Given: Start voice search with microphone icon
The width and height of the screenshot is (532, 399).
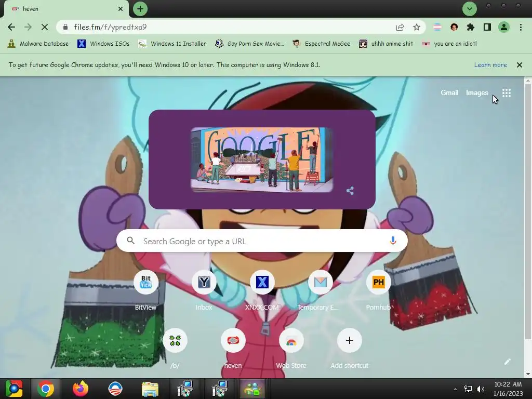Looking at the screenshot, I should (x=393, y=241).
